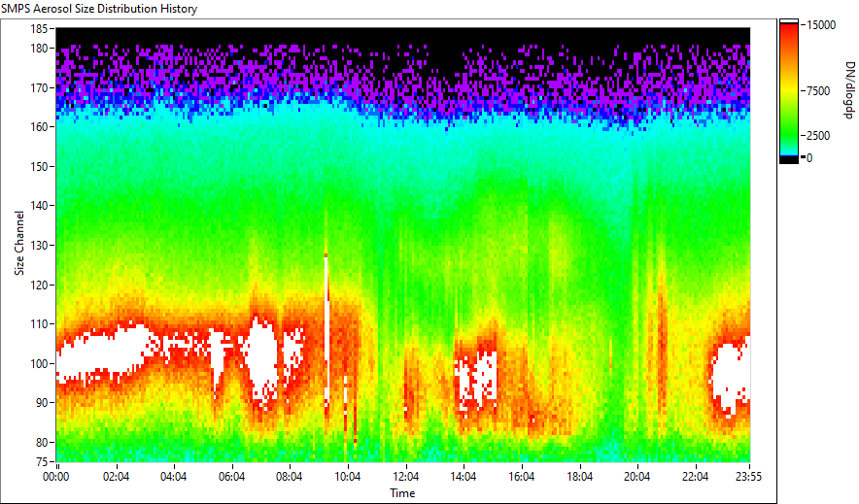Click the 'Time' X-axis label
The width and height of the screenshot is (859, 504).
pyautogui.click(x=402, y=493)
